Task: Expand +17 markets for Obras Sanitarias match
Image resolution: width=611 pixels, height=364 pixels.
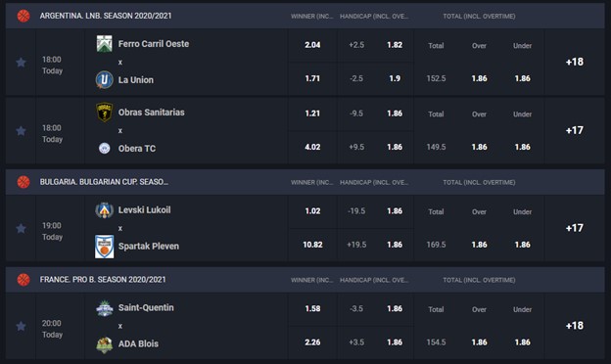Action: 575,130
